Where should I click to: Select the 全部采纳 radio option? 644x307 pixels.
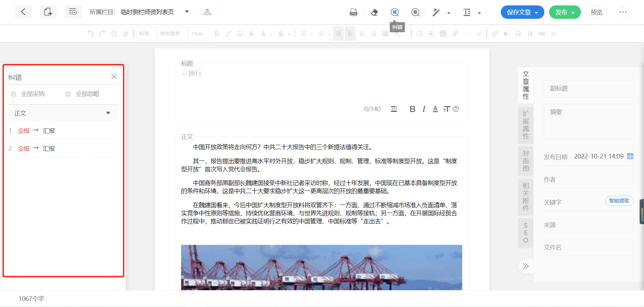pos(13,94)
